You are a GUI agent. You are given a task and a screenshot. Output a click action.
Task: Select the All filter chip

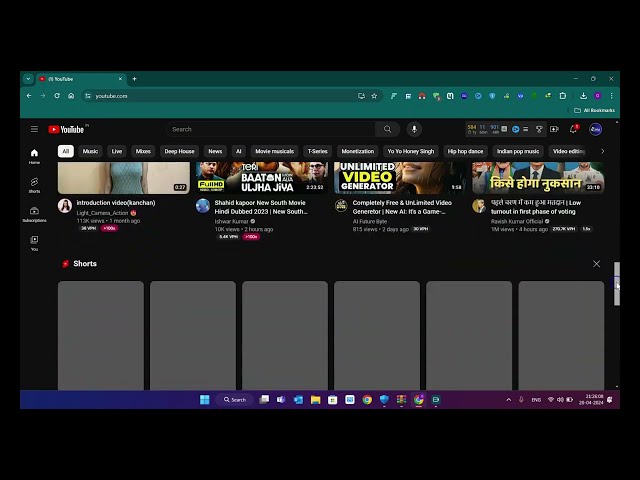click(x=66, y=151)
